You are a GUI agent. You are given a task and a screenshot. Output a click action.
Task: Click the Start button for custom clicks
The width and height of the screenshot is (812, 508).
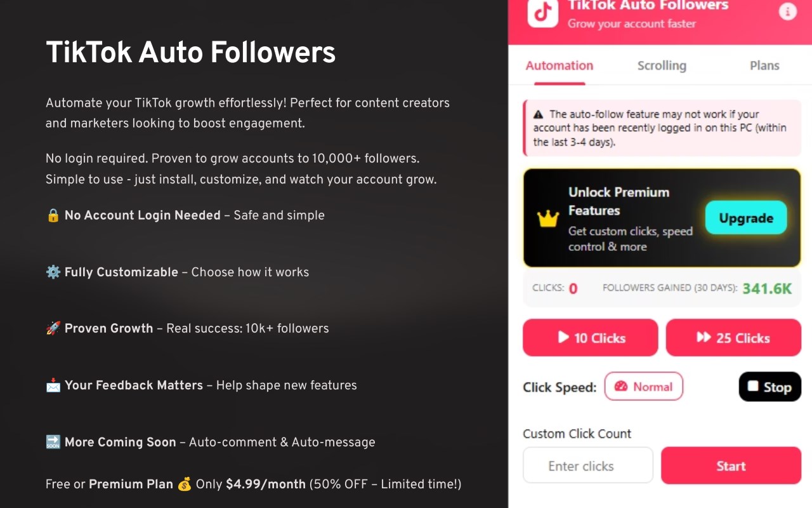(731, 465)
